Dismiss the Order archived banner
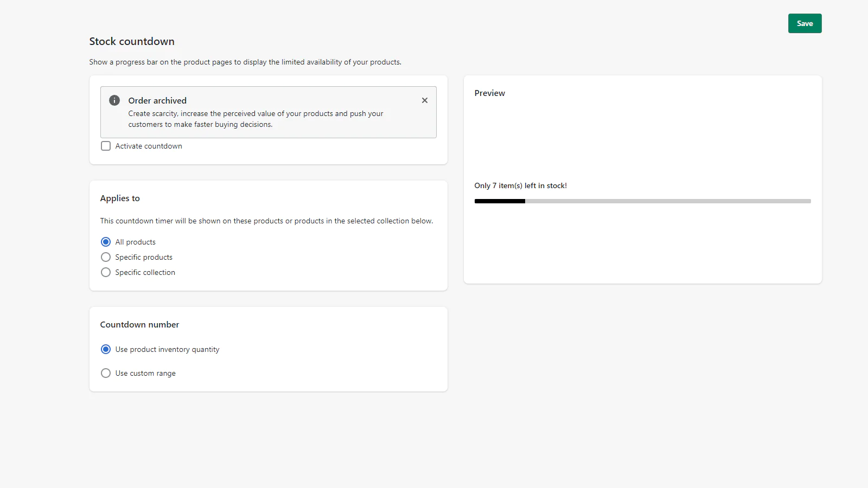This screenshot has height=488, width=868. point(425,100)
